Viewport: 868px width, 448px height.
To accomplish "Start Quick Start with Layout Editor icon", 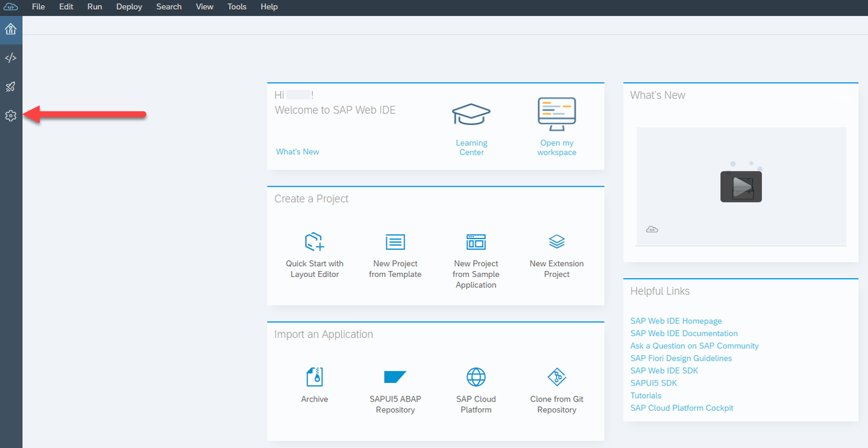I will coord(315,241).
